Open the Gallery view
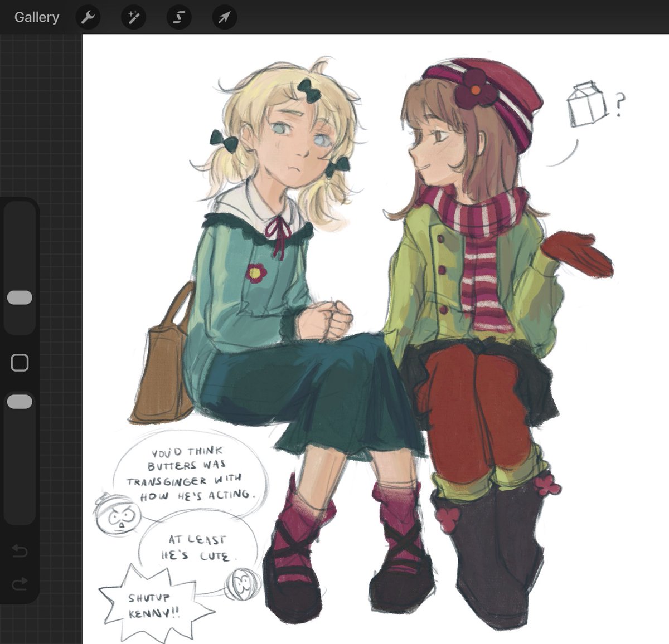Viewport: 669px width, 644px height. [37, 17]
